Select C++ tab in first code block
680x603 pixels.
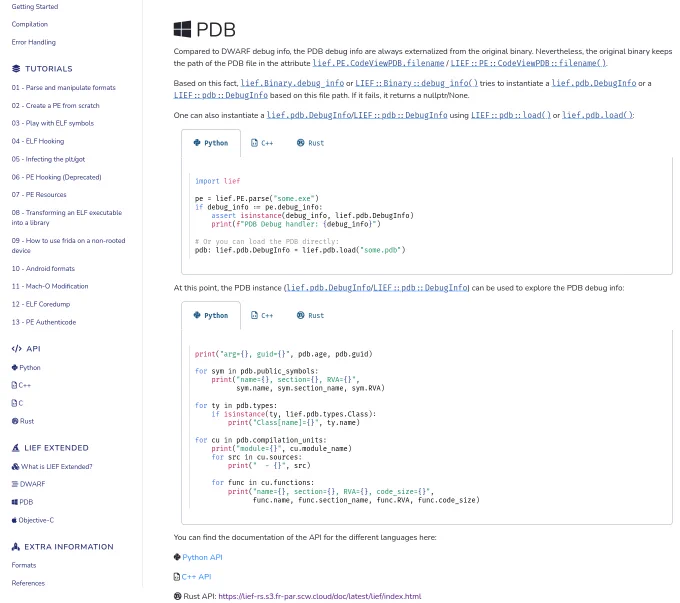(262, 143)
